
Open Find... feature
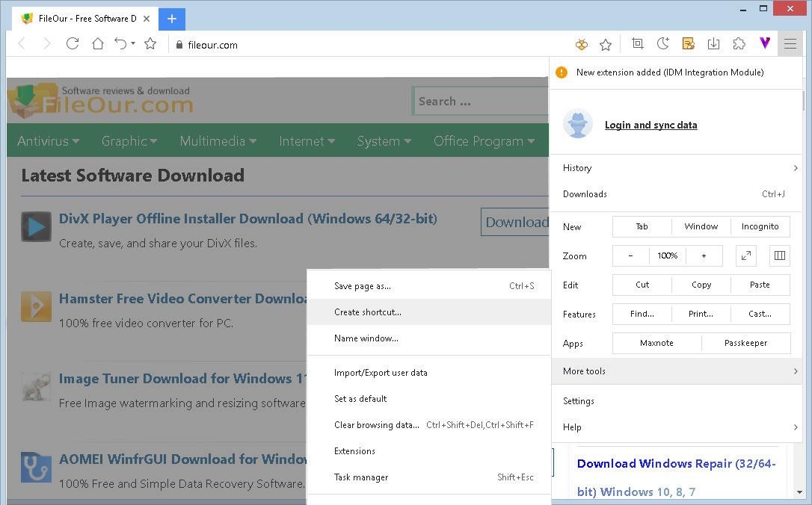pos(642,314)
